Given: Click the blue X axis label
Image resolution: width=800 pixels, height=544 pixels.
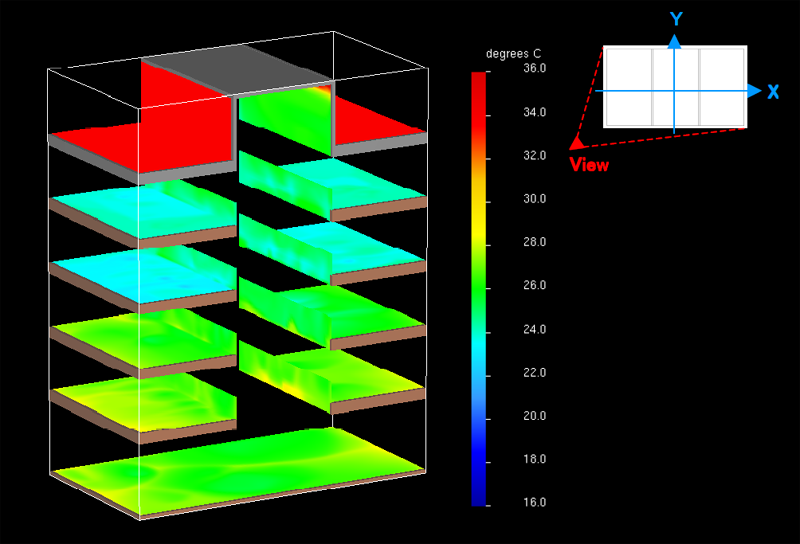Looking at the screenshot, I should [x=773, y=92].
